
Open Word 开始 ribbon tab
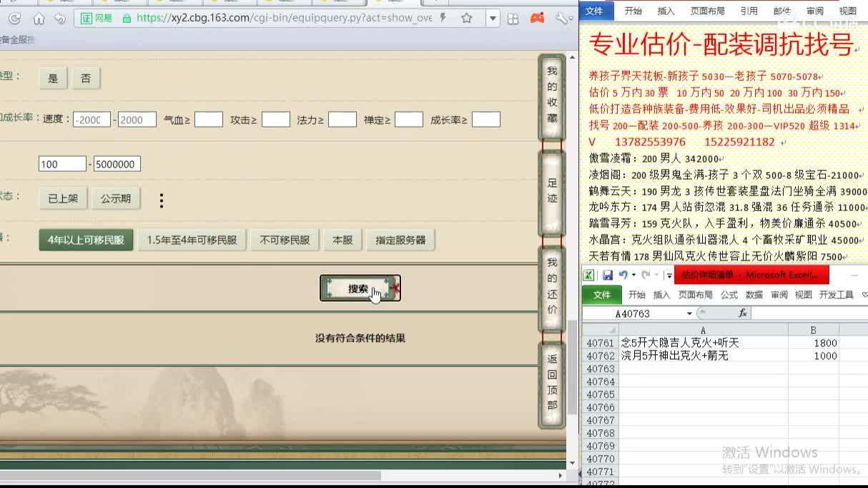point(633,11)
